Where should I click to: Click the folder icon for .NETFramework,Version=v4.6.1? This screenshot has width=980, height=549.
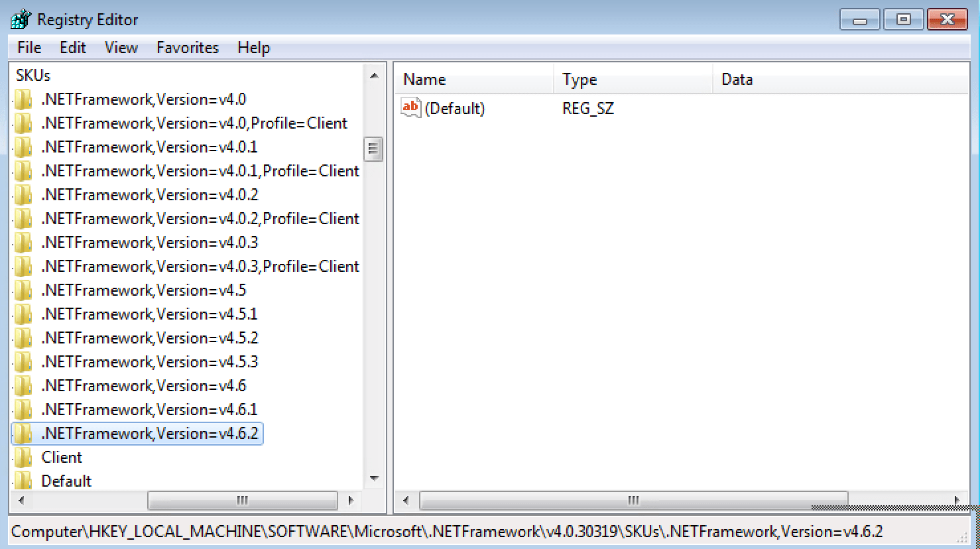pos(23,410)
